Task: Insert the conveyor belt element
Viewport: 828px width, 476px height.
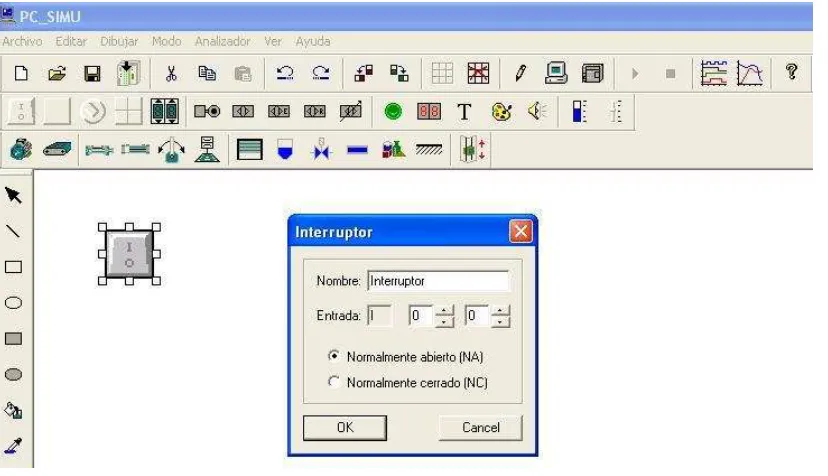Action: (57, 150)
